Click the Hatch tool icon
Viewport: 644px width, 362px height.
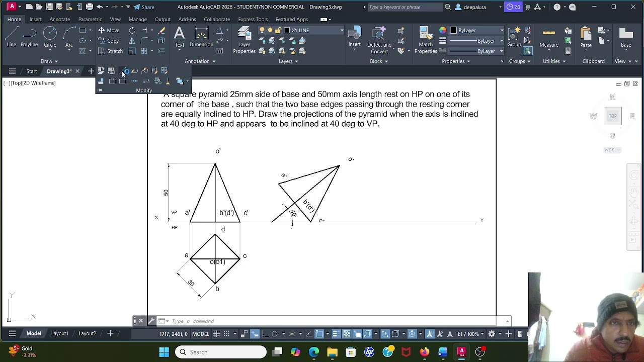pyautogui.click(x=83, y=51)
